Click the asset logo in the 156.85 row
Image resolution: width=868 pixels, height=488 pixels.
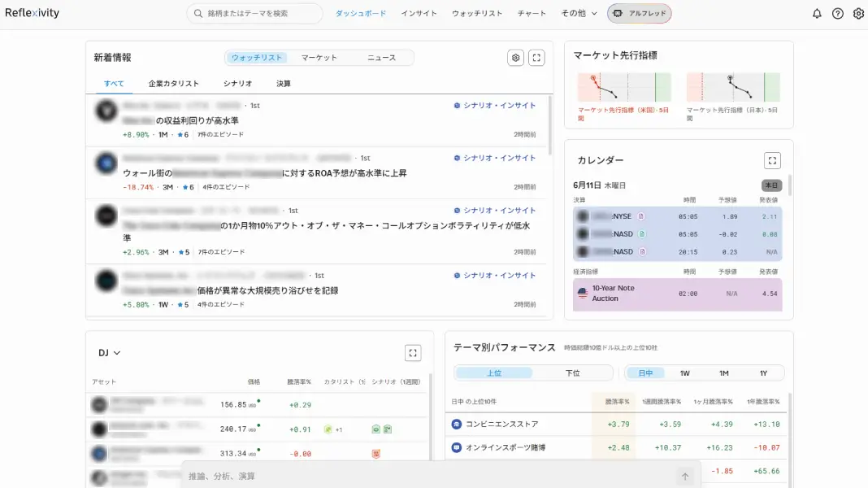99,405
